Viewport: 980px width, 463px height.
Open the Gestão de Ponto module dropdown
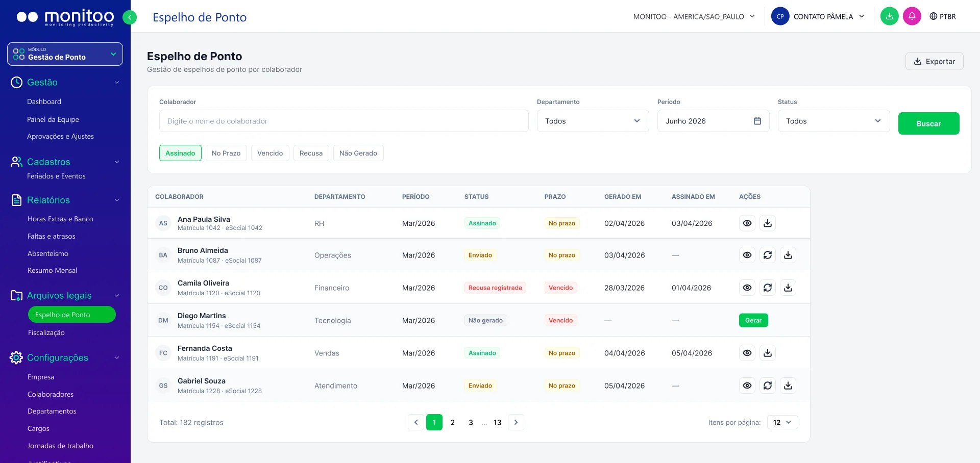tap(65, 54)
